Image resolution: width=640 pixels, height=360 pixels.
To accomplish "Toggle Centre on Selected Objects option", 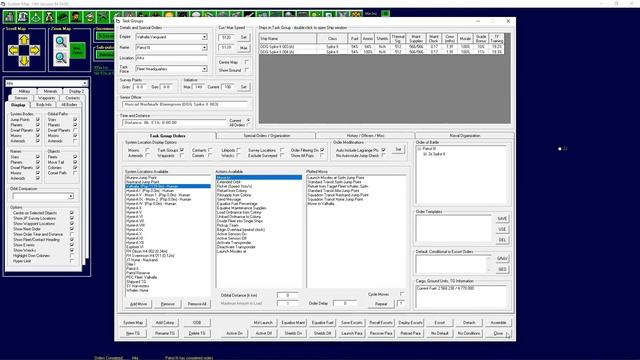I will tap(72, 213).
